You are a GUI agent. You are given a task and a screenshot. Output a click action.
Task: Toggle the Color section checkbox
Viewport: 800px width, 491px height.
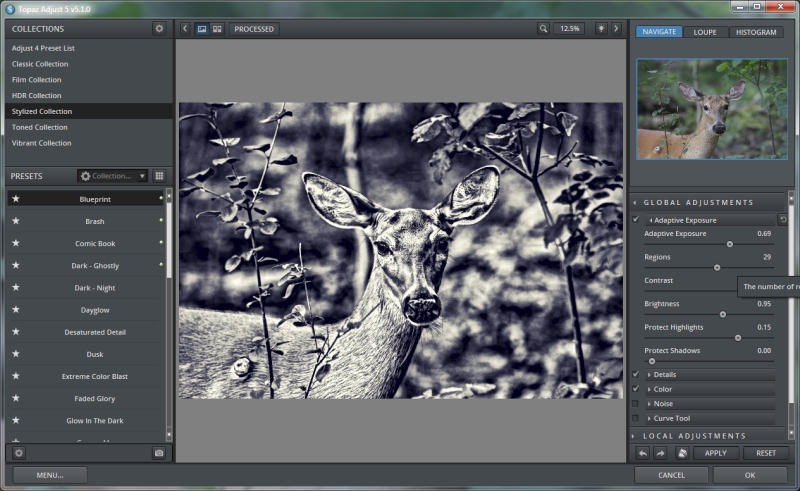(x=636, y=389)
